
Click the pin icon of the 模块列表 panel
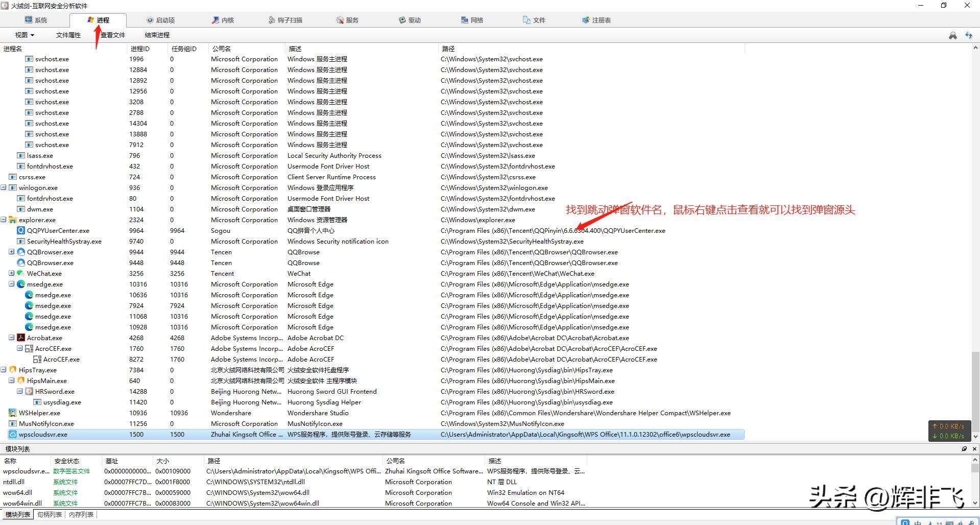[964, 449]
